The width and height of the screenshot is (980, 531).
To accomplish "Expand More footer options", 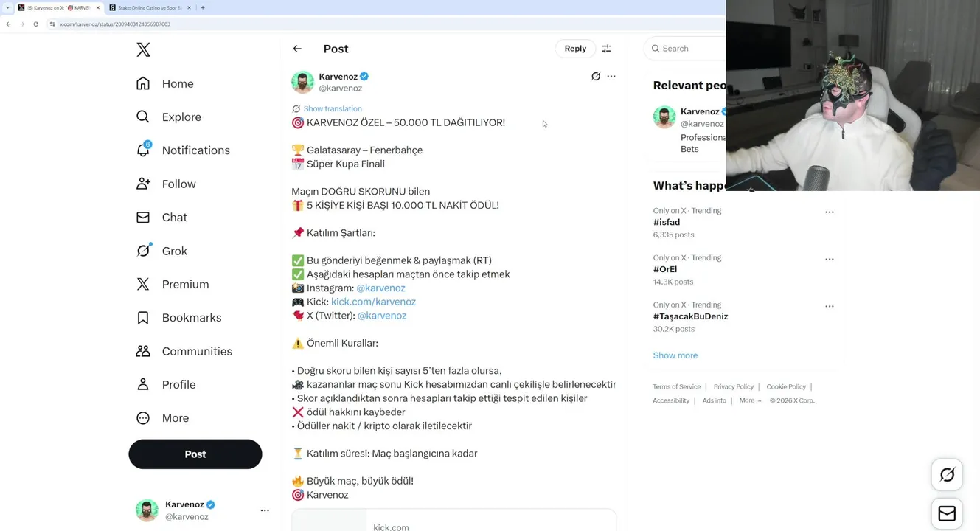I will [750, 400].
